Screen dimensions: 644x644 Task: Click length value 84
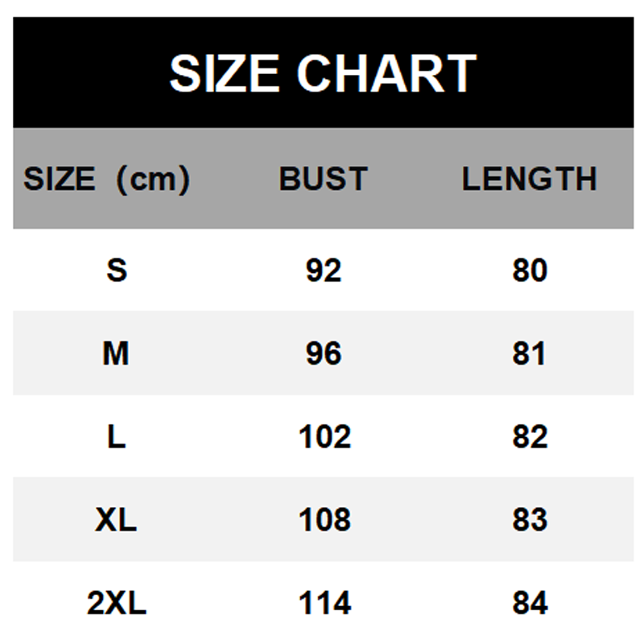(x=530, y=603)
